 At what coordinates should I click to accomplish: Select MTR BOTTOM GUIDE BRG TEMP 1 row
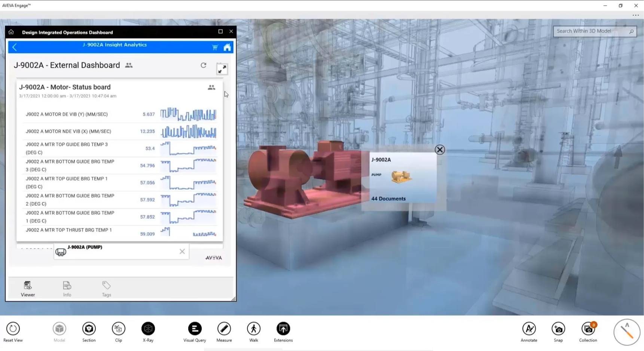click(120, 217)
